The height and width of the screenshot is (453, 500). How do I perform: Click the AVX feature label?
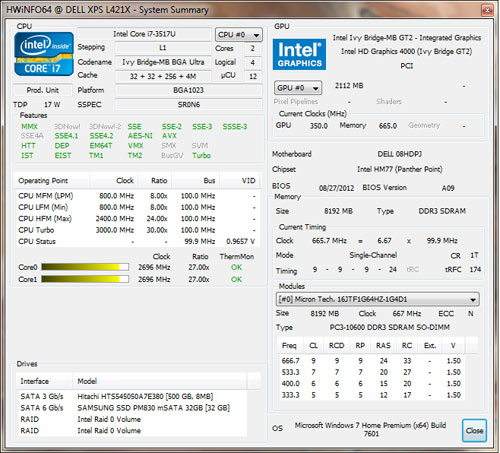(169, 136)
